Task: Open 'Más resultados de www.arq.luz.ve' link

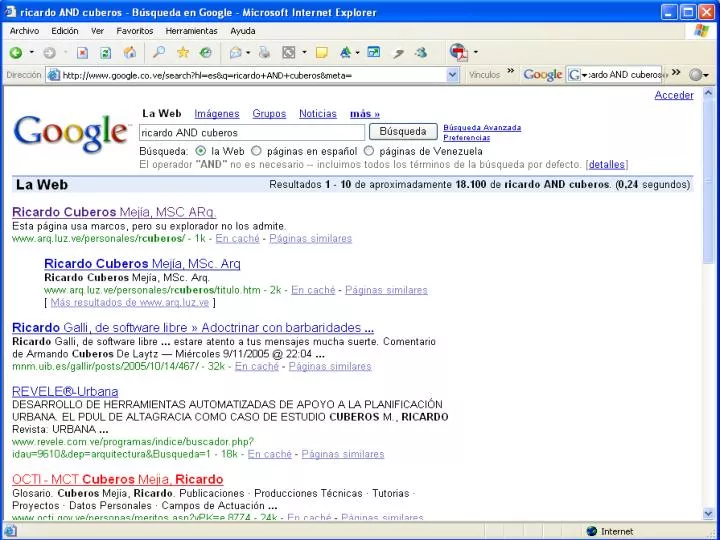Action: point(129,302)
